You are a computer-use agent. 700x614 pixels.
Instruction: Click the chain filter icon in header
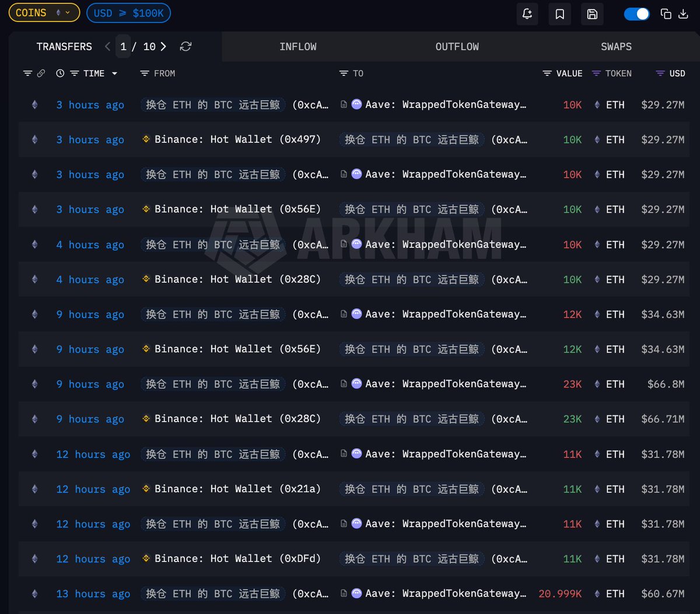coord(27,73)
